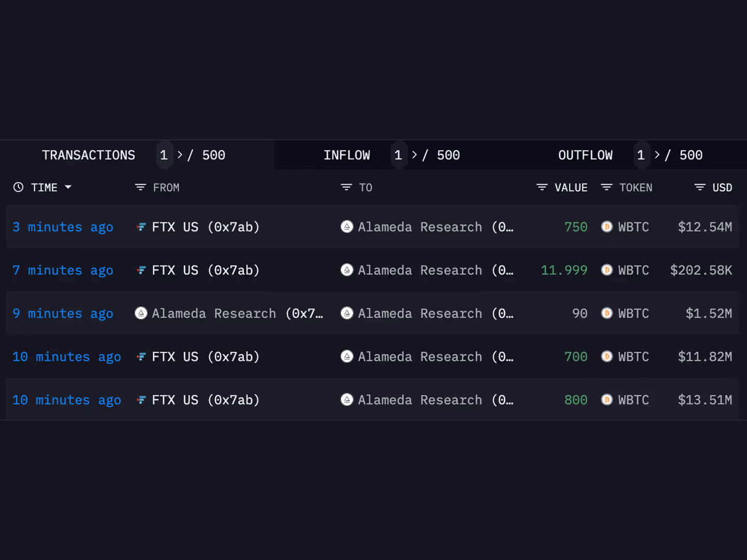Image resolution: width=747 pixels, height=560 pixels.
Task: Click WBTC token icon in the 800 row
Action: point(606,400)
